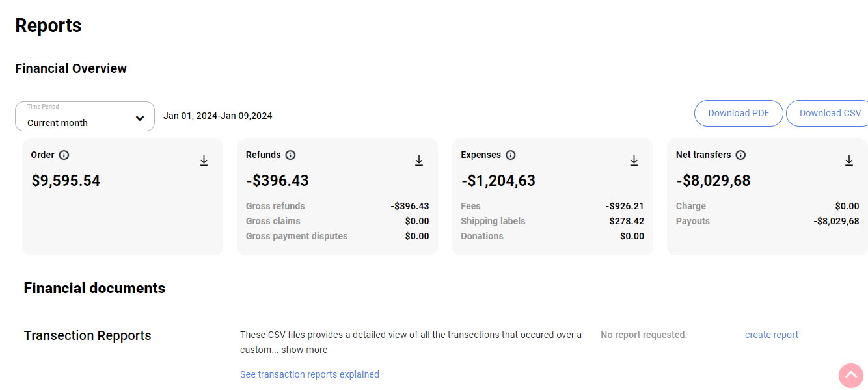Download the Net transfers data
The height and width of the screenshot is (390, 868).
coord(848,161)
